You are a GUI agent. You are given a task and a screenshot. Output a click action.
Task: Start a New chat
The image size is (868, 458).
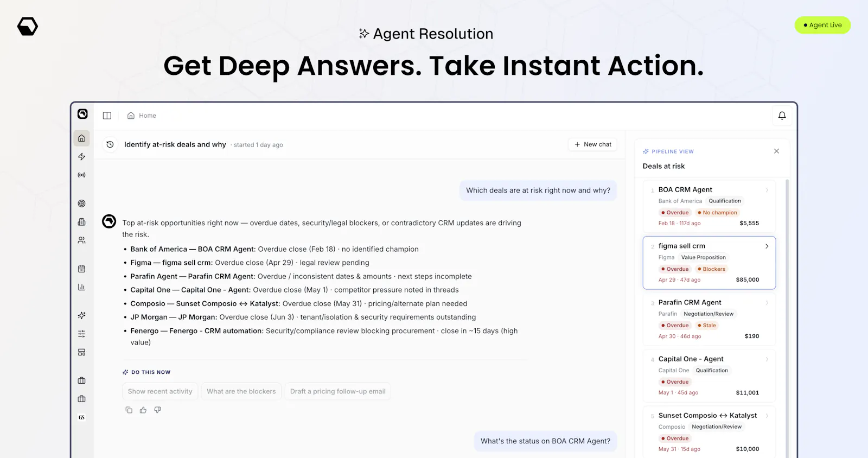pos(592,144)
